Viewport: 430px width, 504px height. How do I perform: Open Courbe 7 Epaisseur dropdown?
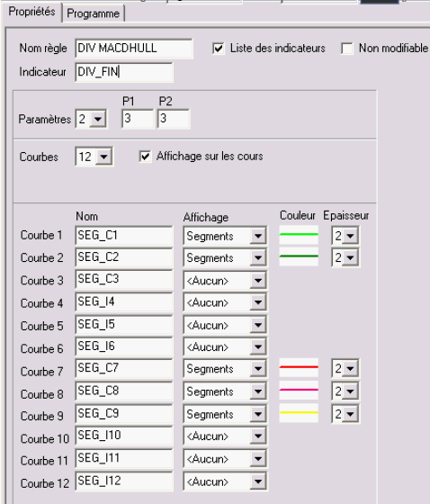[x=350, y=368]
